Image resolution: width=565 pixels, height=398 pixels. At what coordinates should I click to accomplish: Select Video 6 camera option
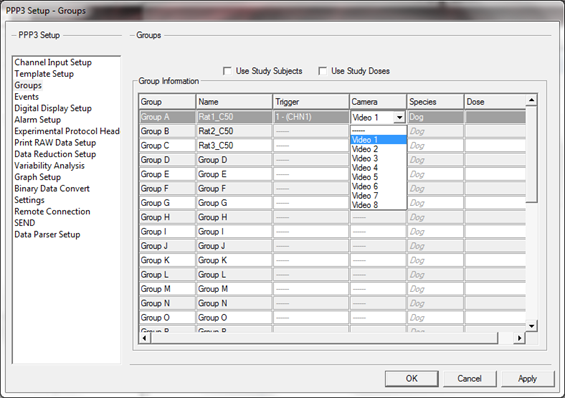(x=378, y=187)
